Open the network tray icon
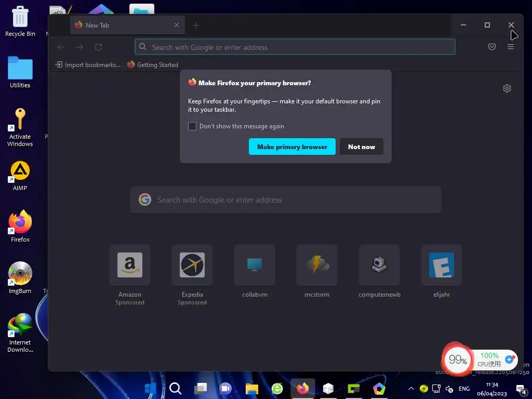 (436, 389)
